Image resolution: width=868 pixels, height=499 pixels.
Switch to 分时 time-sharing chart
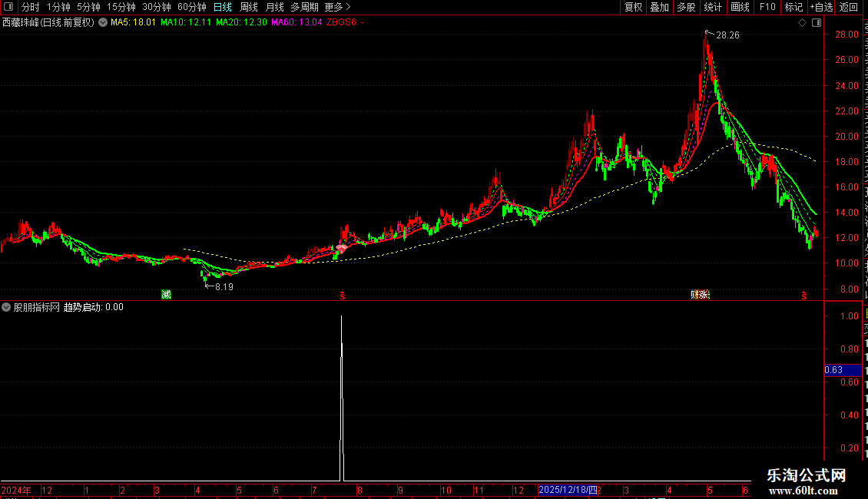tap(31, 7)
